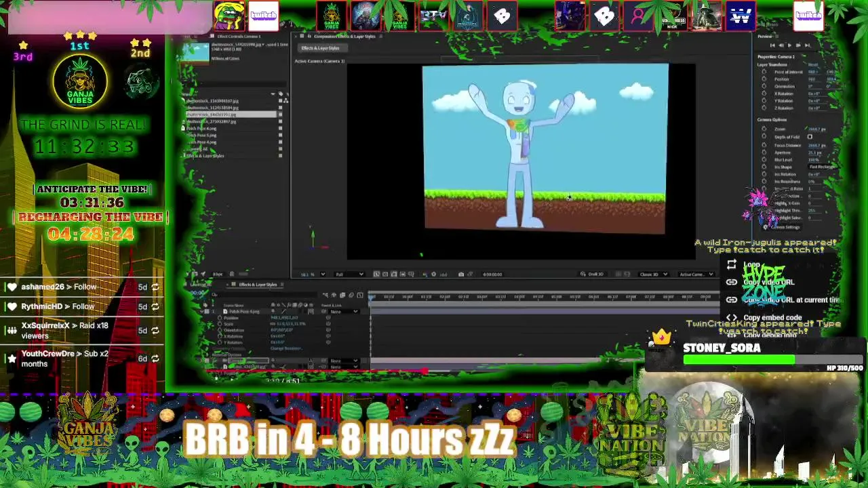This screenshot has height=488, width=868.
Task: Step to previous frame in Preview panel
Action: tap(781, 45)
